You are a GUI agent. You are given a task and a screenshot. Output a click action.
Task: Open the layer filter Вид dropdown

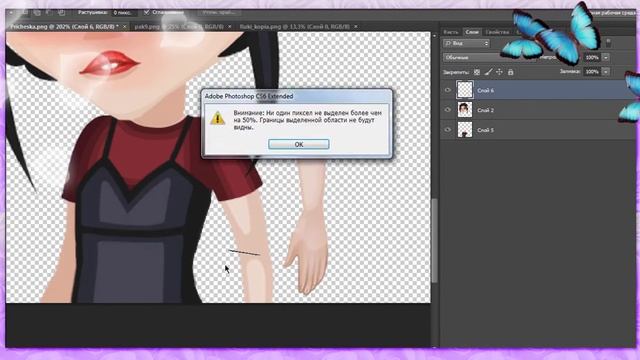(x=466, y=43)
